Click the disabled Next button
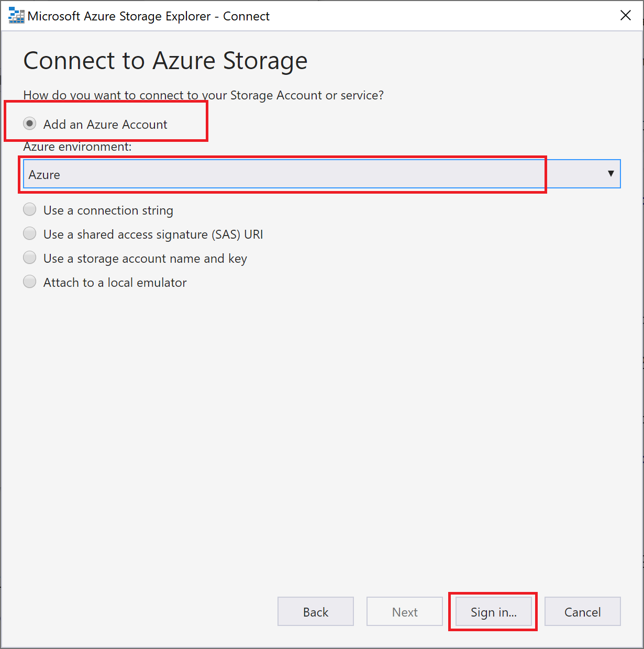The height and width of the screenshot is (649, 644). pos(404,611)
